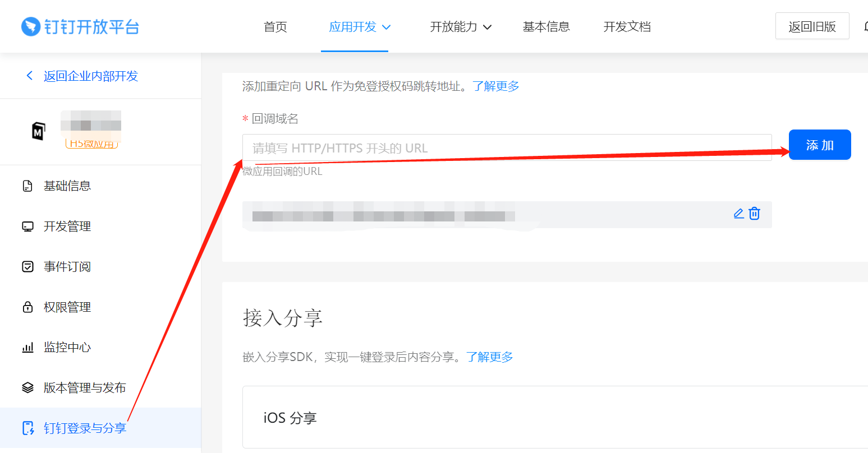
Task: Click the 基础信息 document icon
Action: click(x=27, y=186)
